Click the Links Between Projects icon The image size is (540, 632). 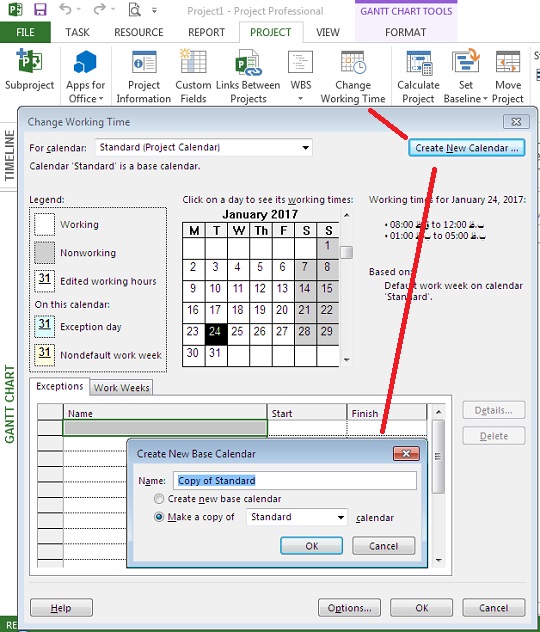(x=248, y=64)
